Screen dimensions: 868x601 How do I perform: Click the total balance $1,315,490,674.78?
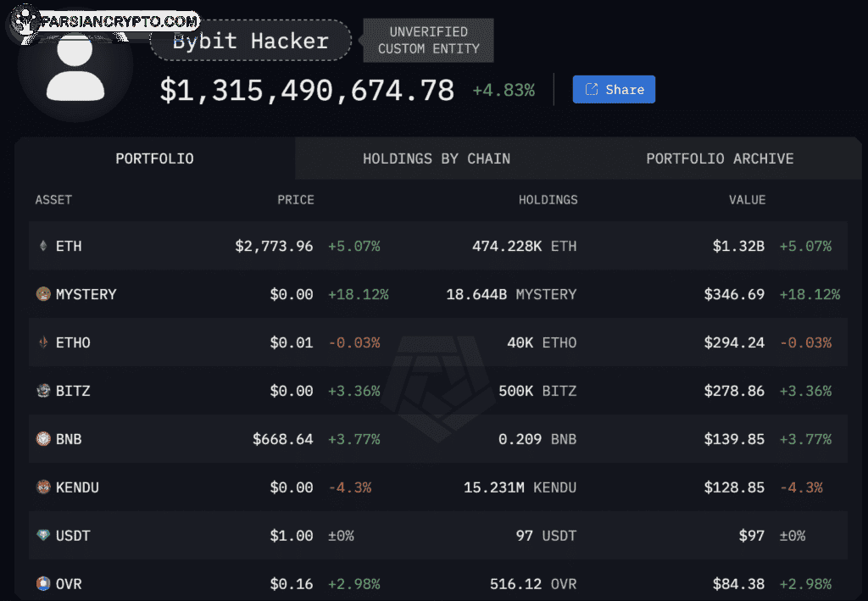pyautogui.click(x=307, y=90)
